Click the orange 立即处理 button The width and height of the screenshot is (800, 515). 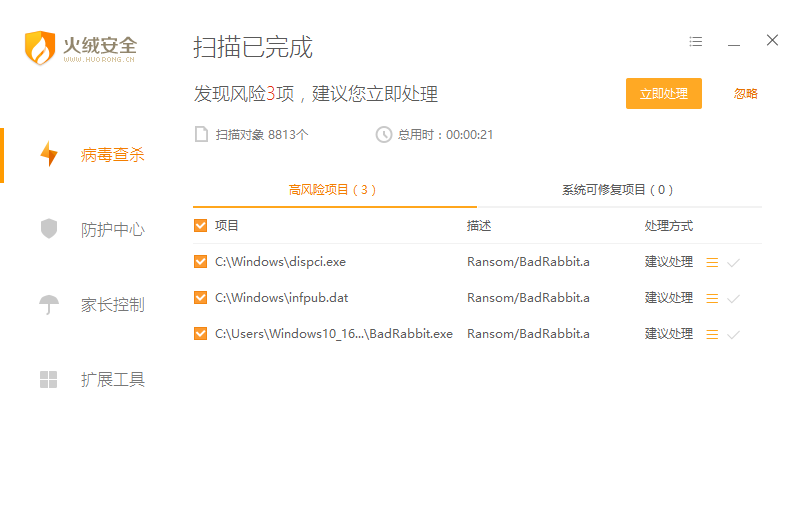click(x=663, y=94)
